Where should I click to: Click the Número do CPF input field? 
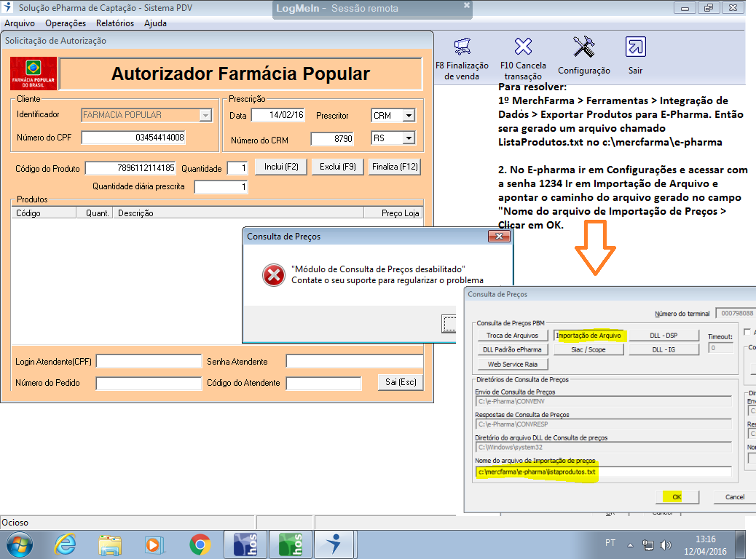click(134, 138)
